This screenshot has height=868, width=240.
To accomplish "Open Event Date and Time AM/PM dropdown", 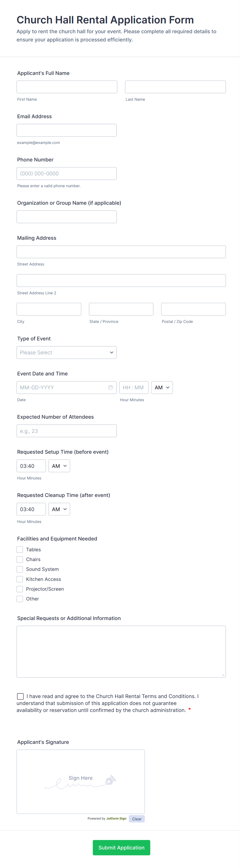I will [162, 388].
